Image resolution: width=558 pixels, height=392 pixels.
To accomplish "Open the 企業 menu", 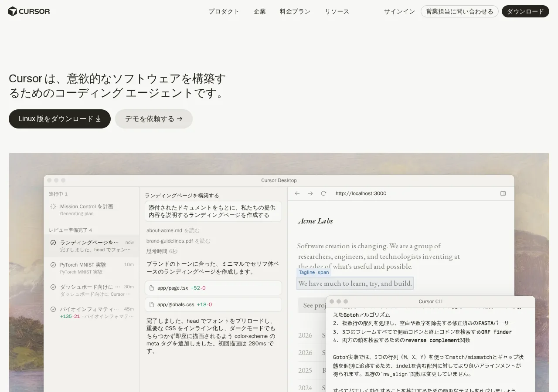I will (260, 11).
